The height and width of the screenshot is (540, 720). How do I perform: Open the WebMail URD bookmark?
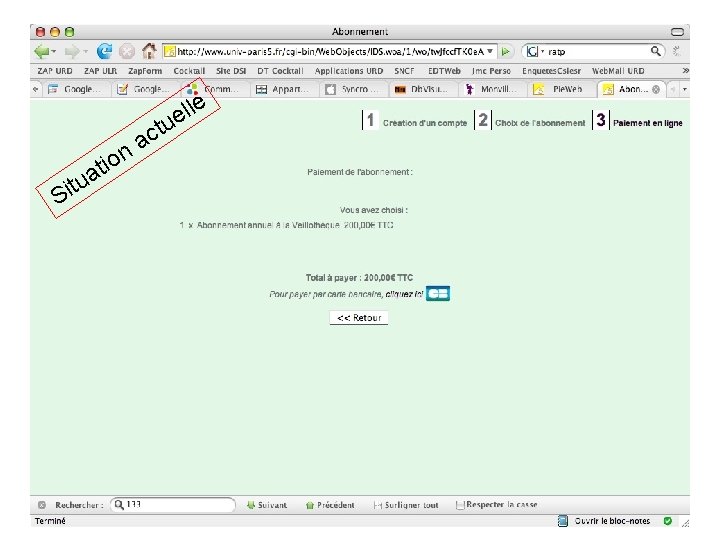coord(618,71)
